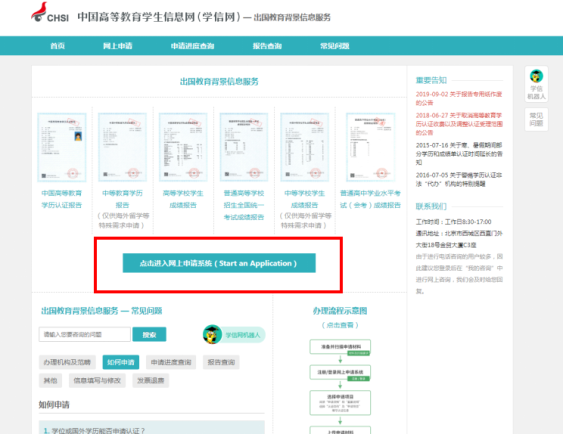Click the 注册/登录网上申请系统 flowchart step

[x=340, y=373]
